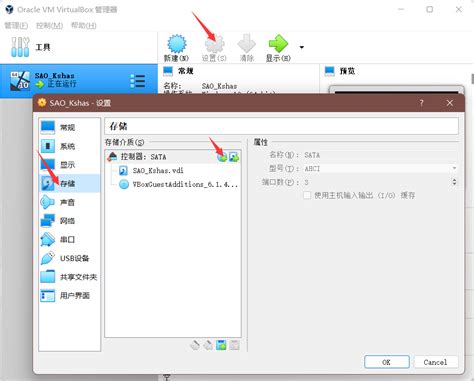Maximize the VirtualBox 管理器 window
This screenshot has height=381, width=474.
pyautogui.click(x=430, y=9)
